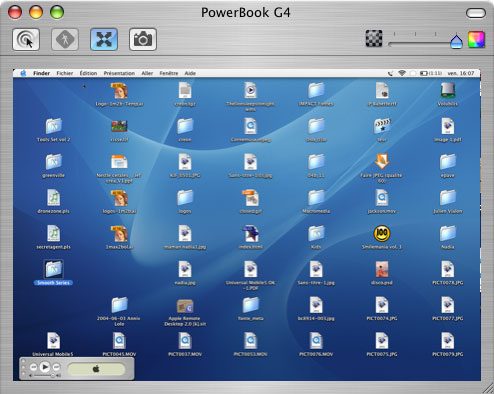Toggle the fit-screen-in-window arrows button

[x=104, y=39]
